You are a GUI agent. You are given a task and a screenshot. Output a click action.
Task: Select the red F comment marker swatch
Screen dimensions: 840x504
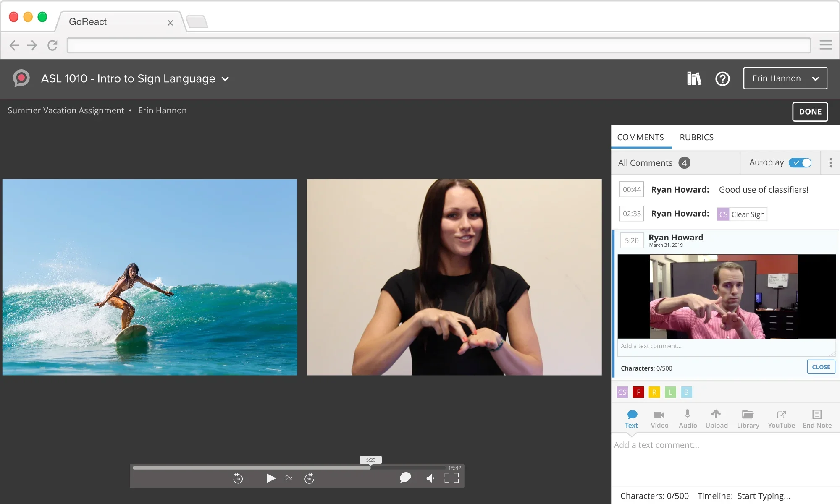(x=638, y=392)
